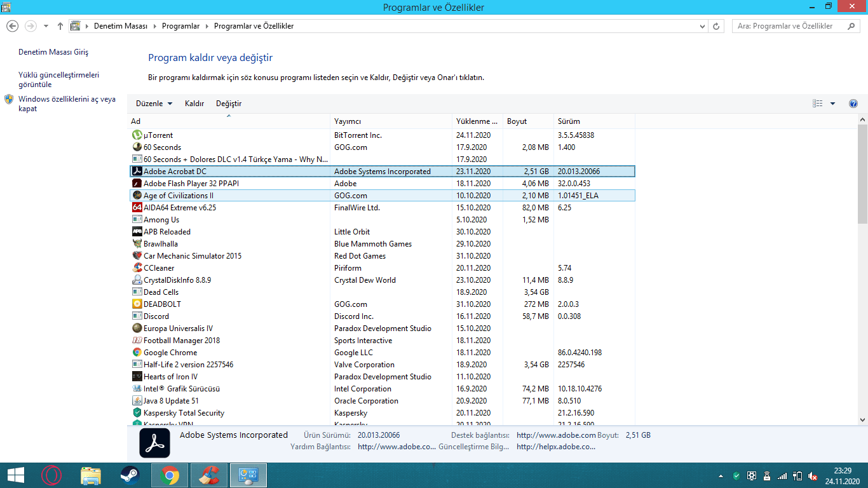Click the CrystalDiskInfo icon
868x488 pixels.
(x=137, y=280)
